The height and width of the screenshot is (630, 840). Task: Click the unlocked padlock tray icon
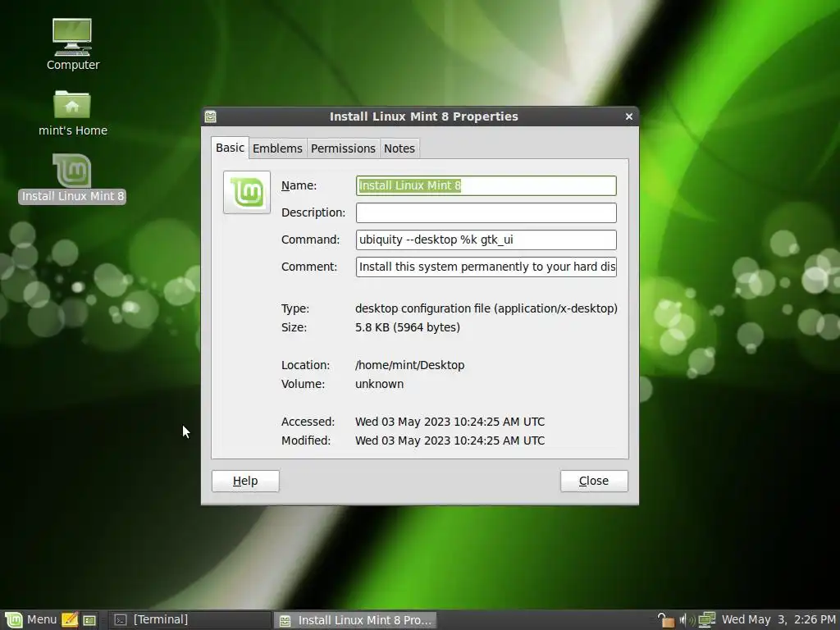666,620
